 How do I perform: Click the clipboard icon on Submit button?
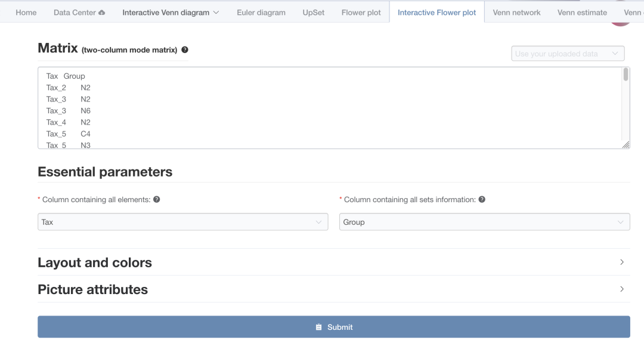[x=318, y=327]
